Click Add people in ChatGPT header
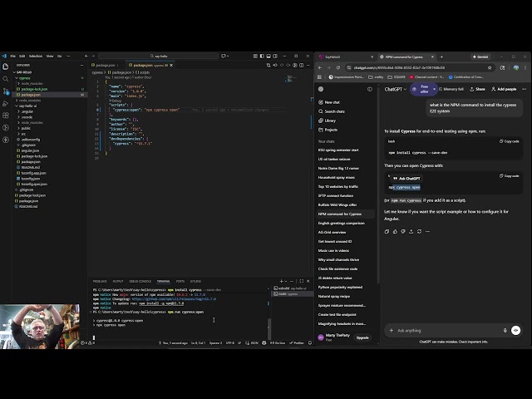Screen dimensions: 532x399 point(504,89)
